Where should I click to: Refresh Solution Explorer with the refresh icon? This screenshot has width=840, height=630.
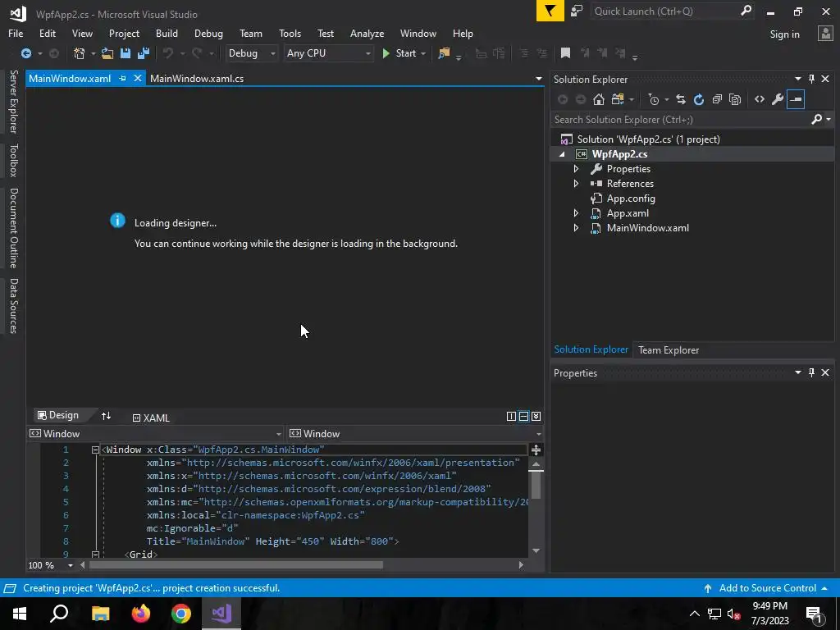699,99
